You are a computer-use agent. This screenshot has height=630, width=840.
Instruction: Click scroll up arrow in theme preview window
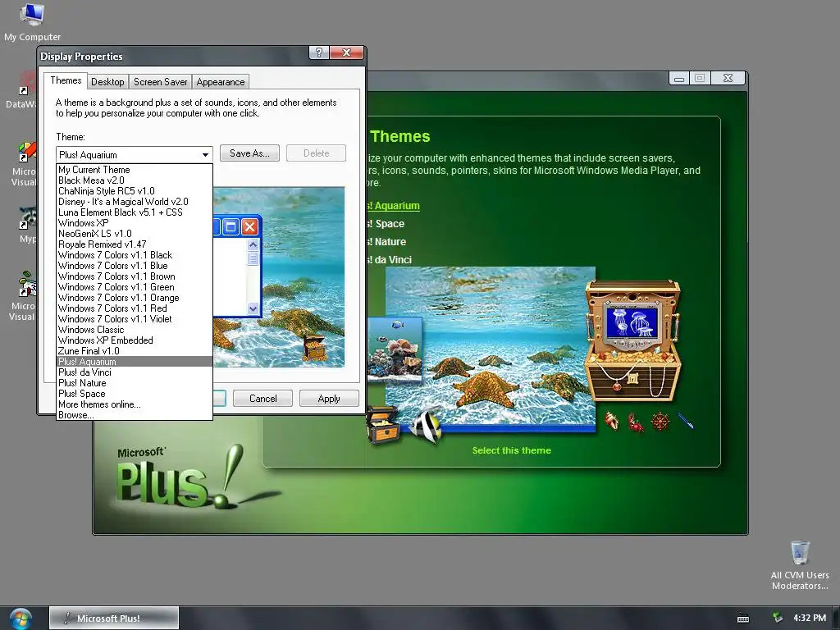pos(253,244)
